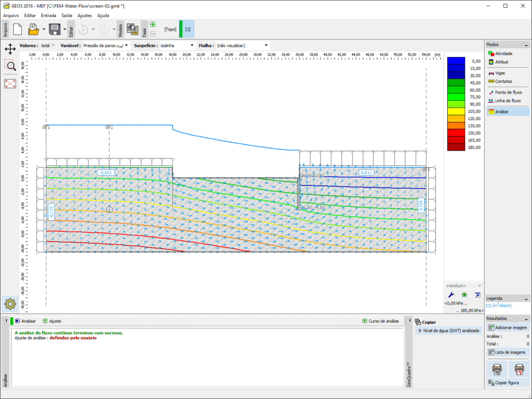Open the Editar menu
532x399 pixels.
click(x=30, y=15)
